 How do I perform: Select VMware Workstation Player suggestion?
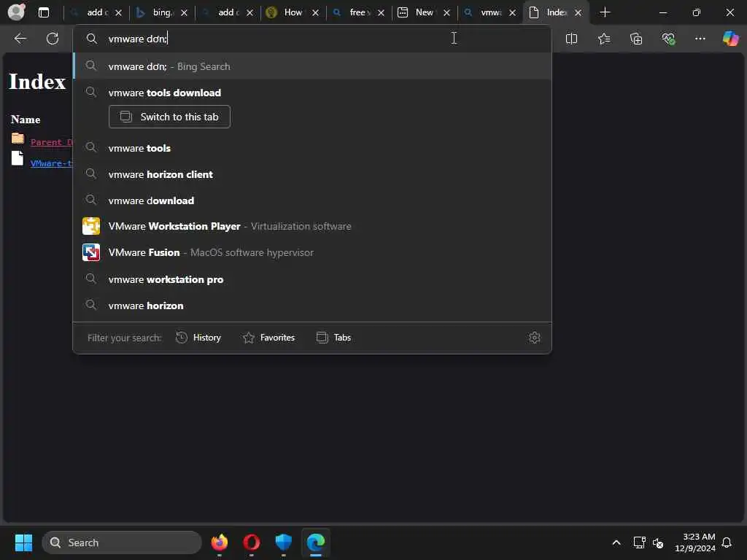(312, 226)
